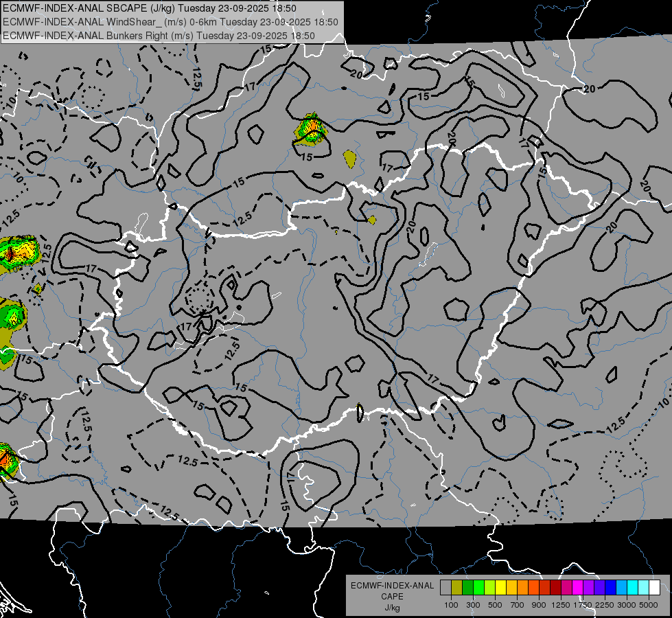
Task: Select the dark green CAPE legend swatch
Action: coord(467,588)
